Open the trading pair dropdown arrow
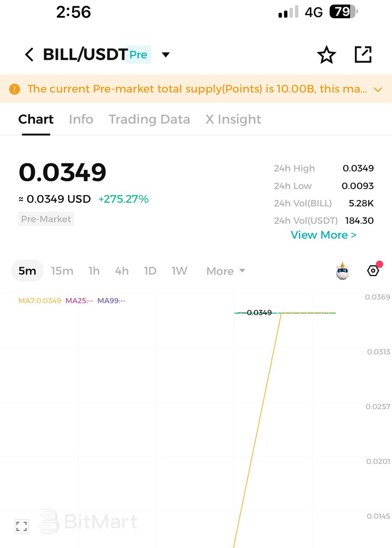This screenshot has width=392, height=548. 166,55
